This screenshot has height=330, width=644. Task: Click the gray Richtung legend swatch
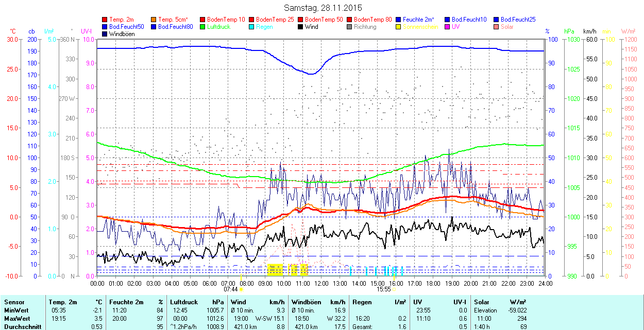pos(349,27)
